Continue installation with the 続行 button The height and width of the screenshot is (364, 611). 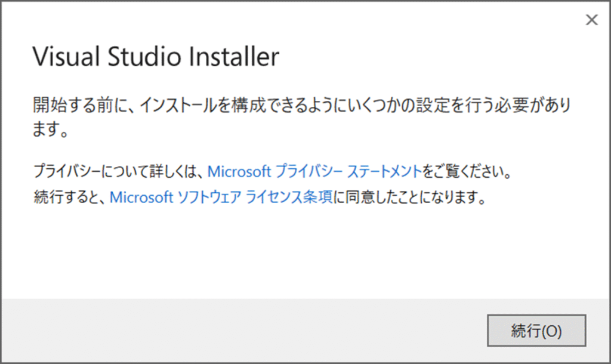[536, 331]
